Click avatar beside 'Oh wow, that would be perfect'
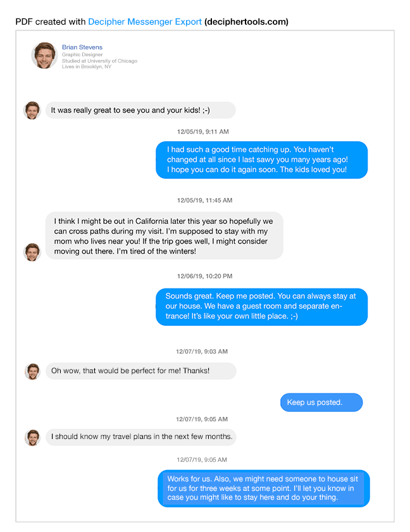The width and height of the screenshot is (410, 532). pyautogui.click(x=32, y=371)
